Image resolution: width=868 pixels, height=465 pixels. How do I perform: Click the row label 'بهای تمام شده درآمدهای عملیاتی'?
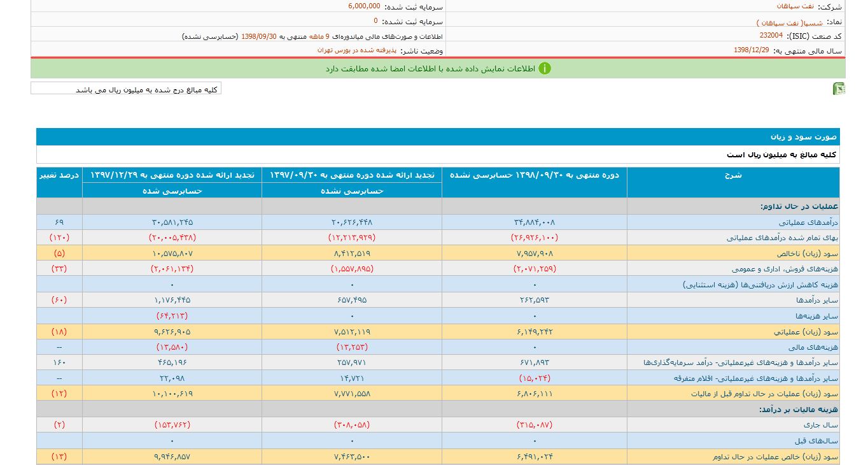[x=783, y=238]
